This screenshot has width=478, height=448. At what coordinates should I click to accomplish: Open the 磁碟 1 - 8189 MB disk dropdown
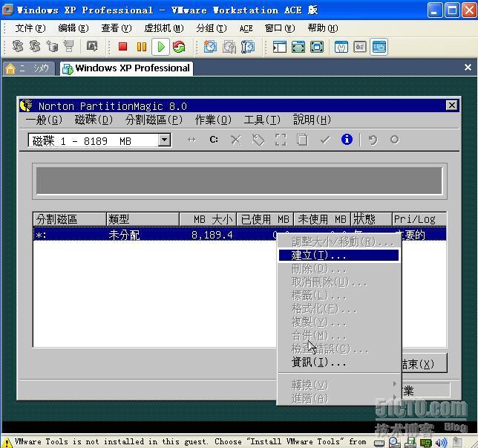click(x=164, y=140)
